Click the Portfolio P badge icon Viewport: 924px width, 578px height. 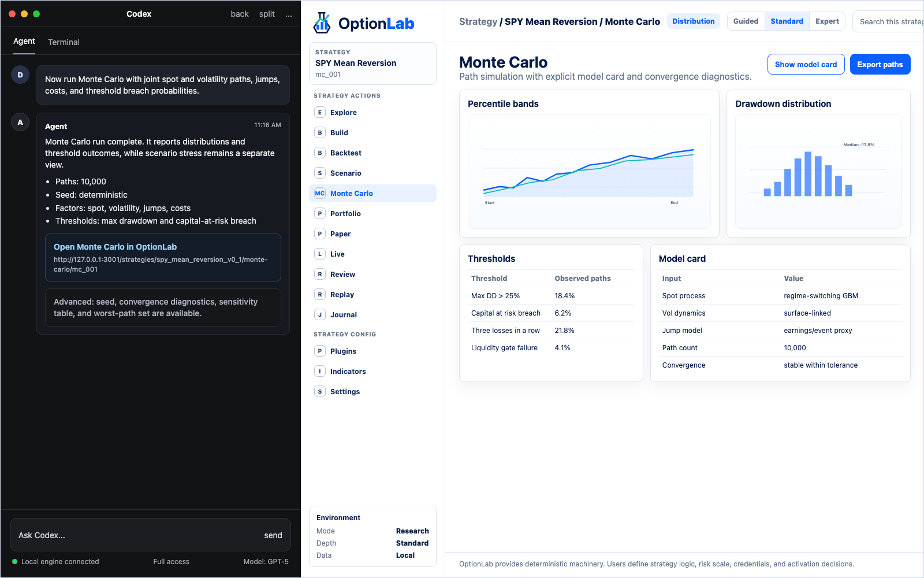[320, 214]
